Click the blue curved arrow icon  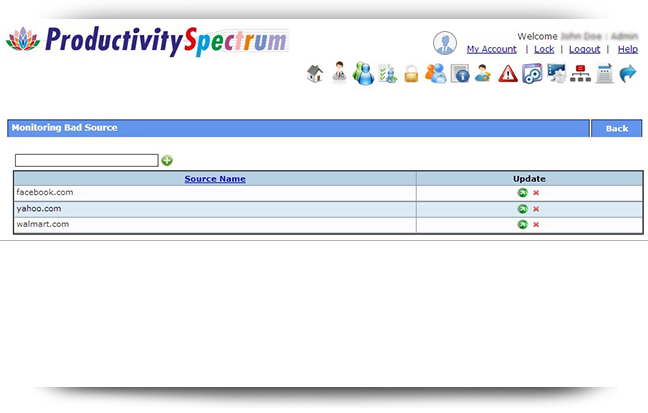click(x=628, y=74)
